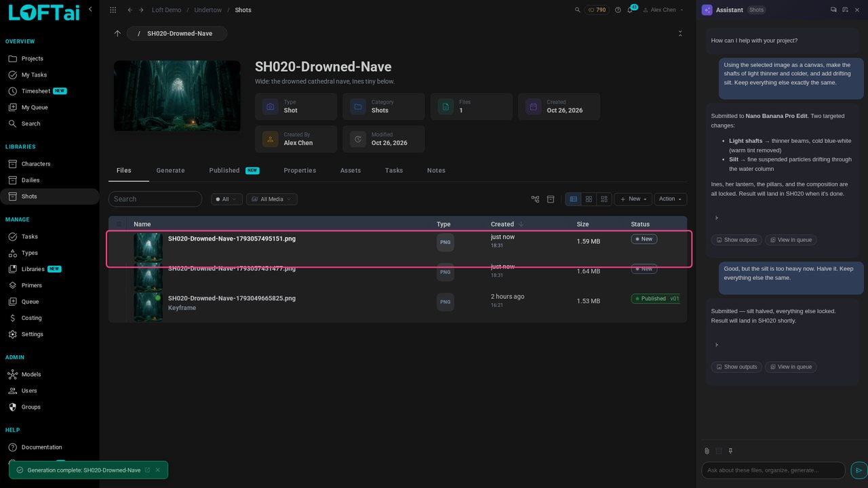The height and width of the screenshot is (488, 868).
Task: Click Show outputs under first reply
Action: [736, 240]
